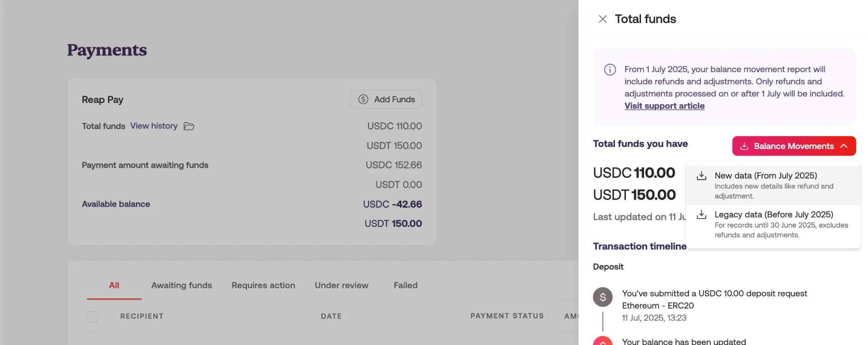The width and height of the screenshot is (868, 345).
Task: Sort by the Date column header
Action: tap(331, 316)
